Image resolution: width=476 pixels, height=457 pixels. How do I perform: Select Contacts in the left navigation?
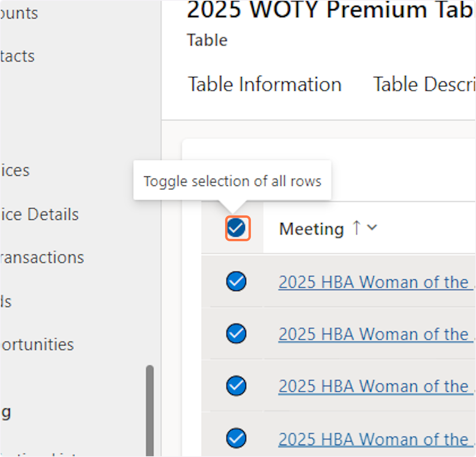click(x=17, y=56)
